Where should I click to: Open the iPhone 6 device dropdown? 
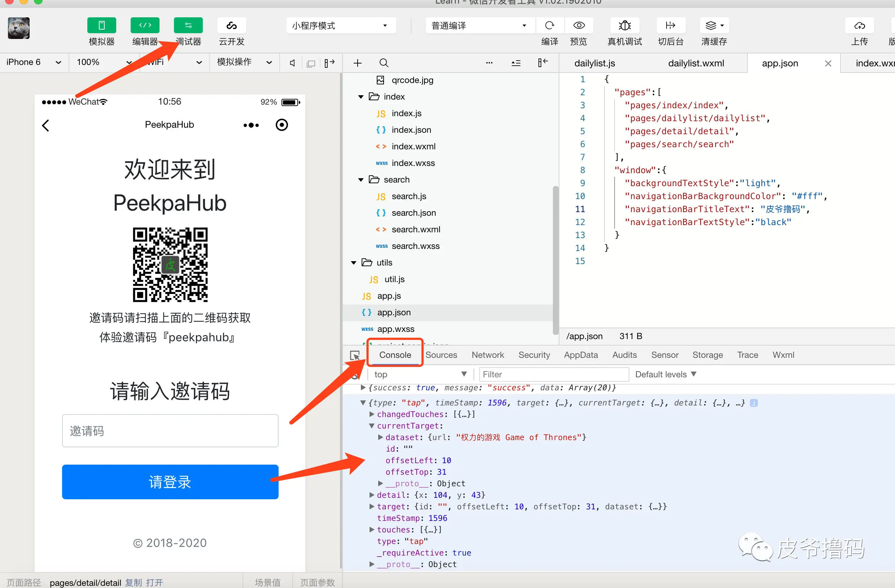[34, 62]
